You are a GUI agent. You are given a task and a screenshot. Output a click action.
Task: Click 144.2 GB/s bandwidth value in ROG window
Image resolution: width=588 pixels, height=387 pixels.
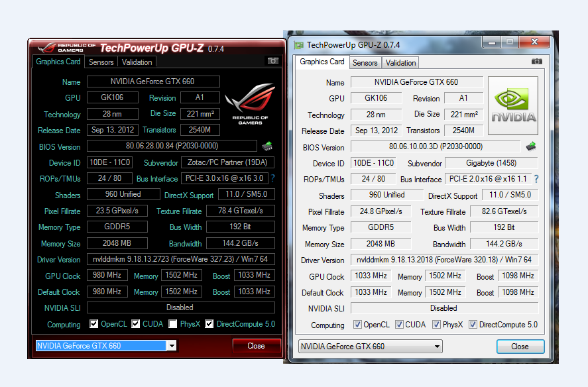coord(241,243)
